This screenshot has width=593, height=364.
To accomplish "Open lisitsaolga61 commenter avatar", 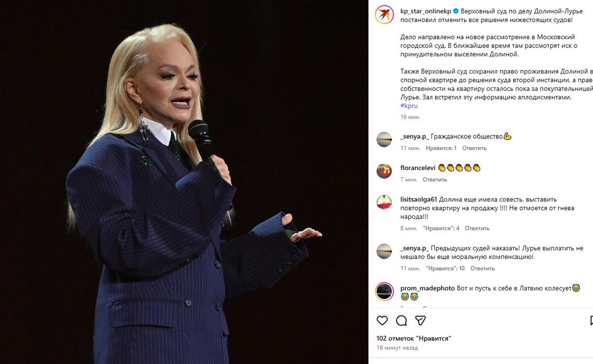I will 384,202.
